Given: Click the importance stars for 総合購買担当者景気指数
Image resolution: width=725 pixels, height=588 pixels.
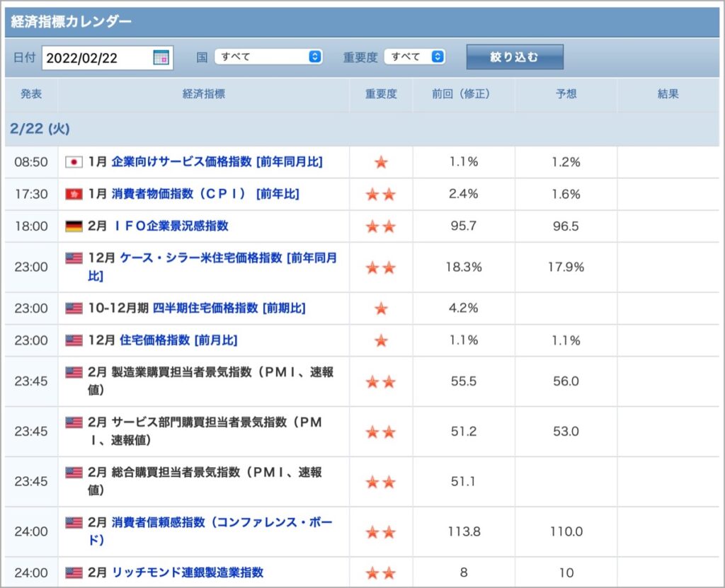Looking at the screenshot, I should [381, 482].
